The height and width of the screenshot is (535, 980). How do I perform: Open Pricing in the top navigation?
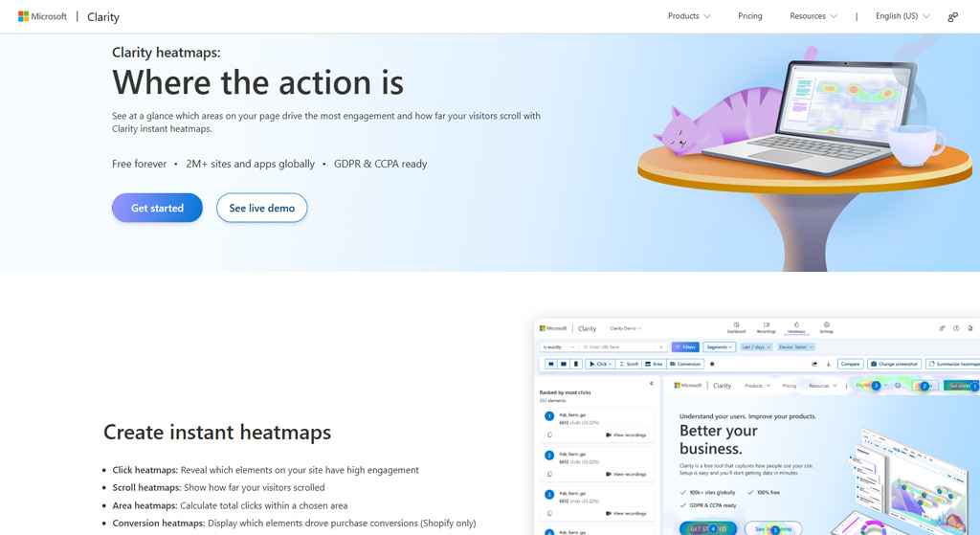(750, 16)
